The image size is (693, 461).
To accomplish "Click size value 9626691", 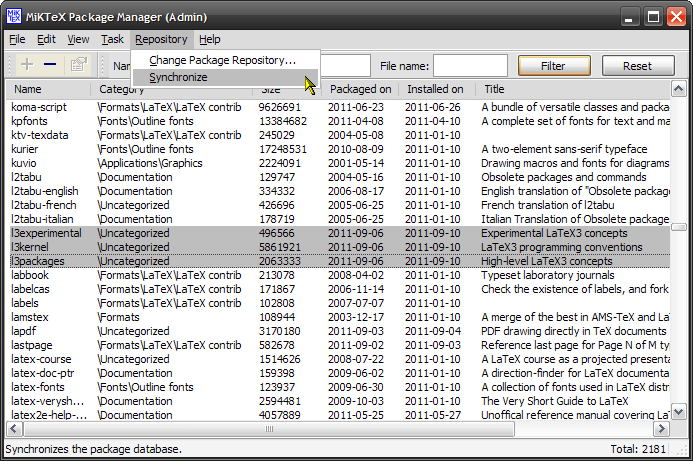I will coord(280,107).
